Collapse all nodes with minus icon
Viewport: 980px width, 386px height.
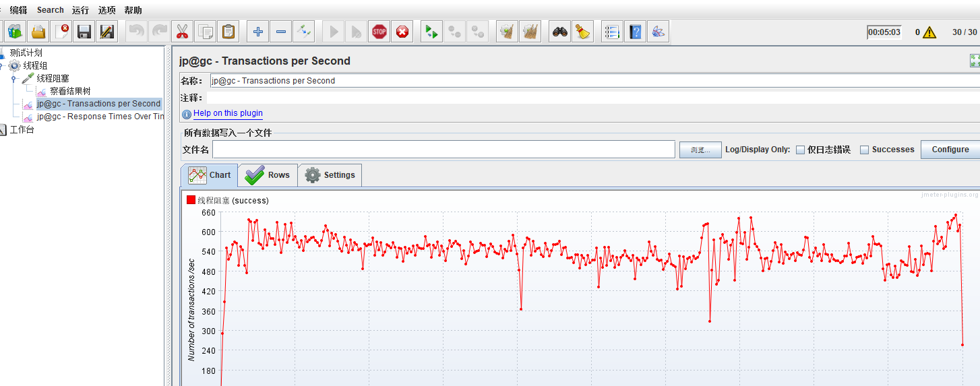(x=281, y=31)
